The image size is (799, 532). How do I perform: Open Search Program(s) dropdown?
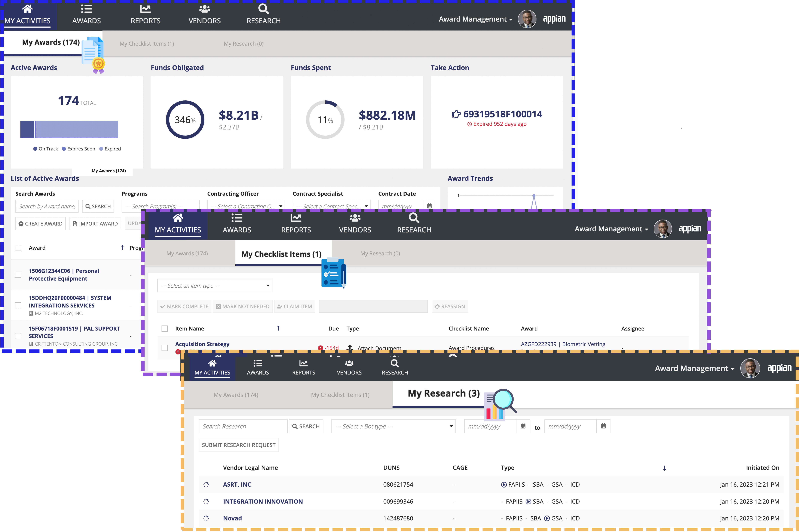pos(160,206)
